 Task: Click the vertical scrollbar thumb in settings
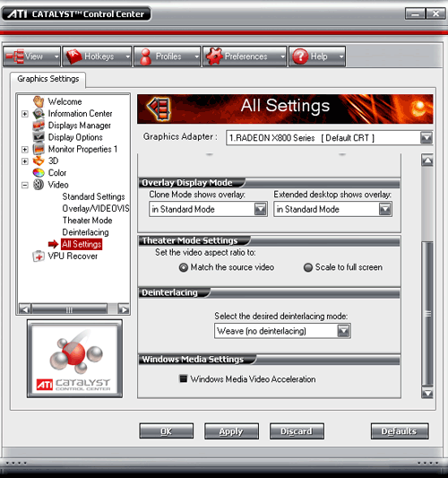click(x=427, y=313)
